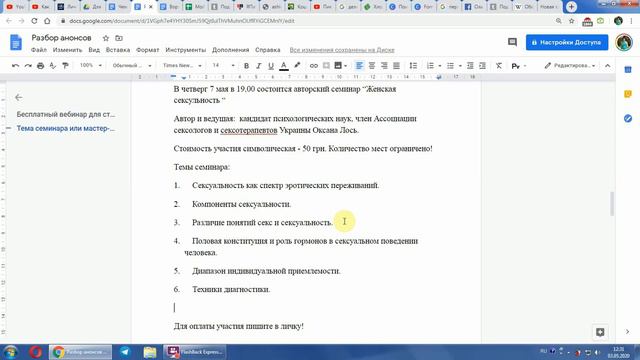Open the 100% zoom dropdown
640x360 pixels.
(91, 65)
